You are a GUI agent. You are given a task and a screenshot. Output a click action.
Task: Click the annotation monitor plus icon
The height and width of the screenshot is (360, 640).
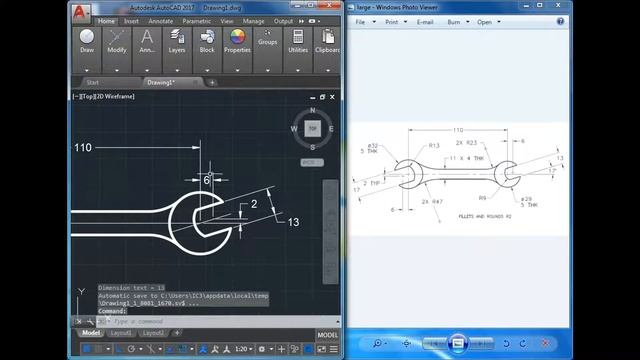point(281,349)
